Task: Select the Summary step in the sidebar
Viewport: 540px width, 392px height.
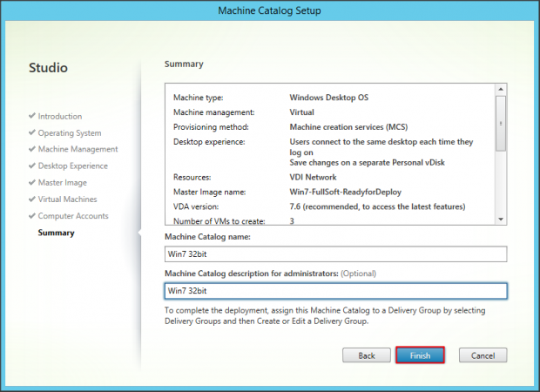Action: pos(56,233)
